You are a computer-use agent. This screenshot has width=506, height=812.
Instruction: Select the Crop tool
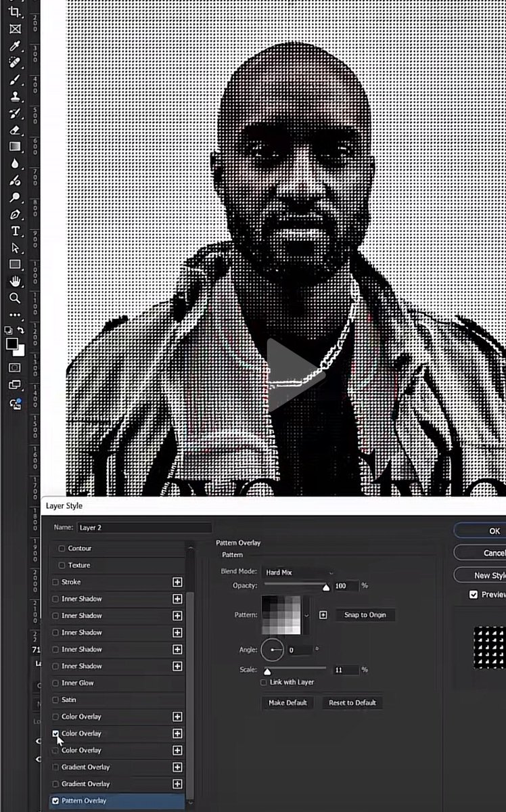(15, 12)
